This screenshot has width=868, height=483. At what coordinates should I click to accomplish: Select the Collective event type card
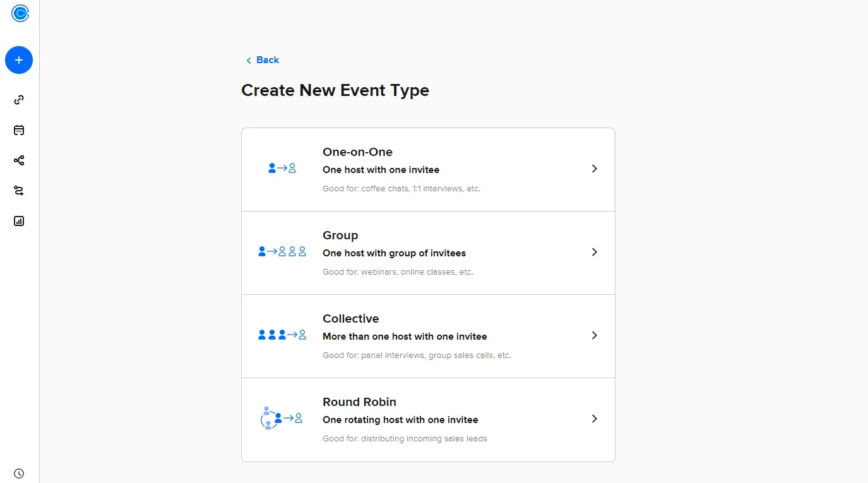tap(428, 335)
